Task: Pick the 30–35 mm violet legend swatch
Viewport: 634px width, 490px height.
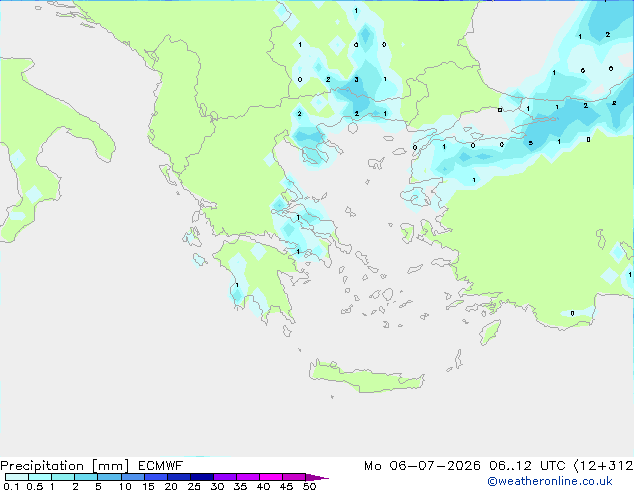Action: (224, 477)
